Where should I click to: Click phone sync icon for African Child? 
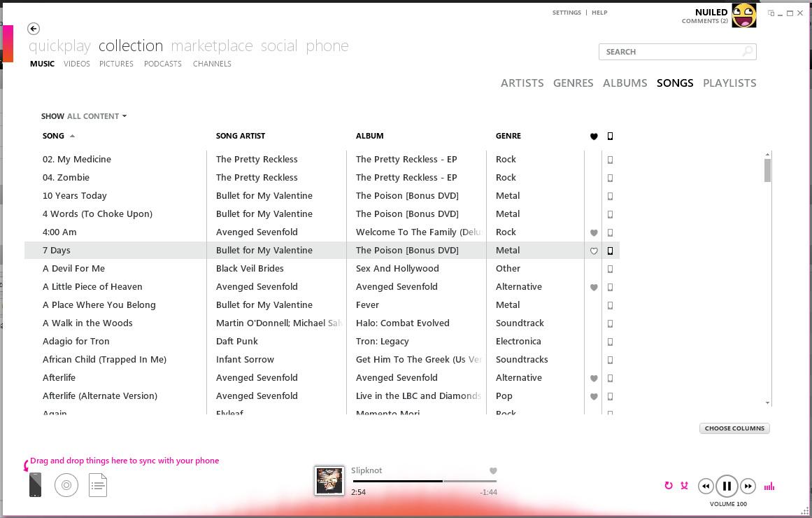610,360
